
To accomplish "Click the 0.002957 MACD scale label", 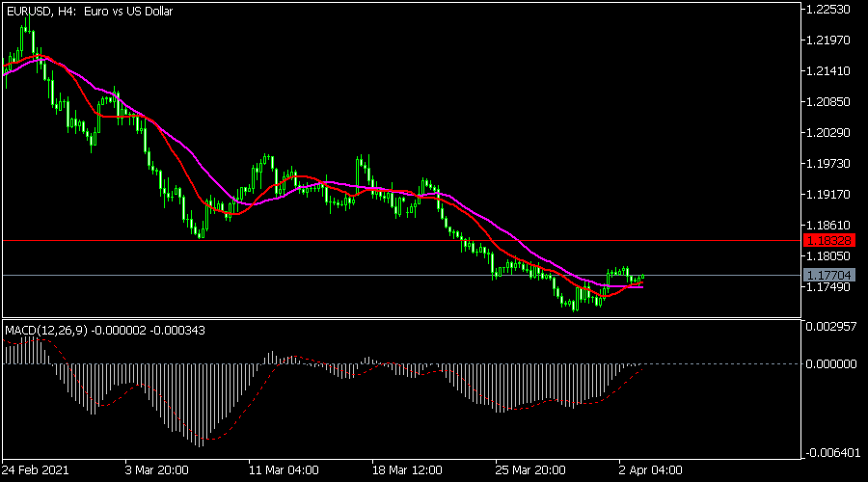I will 830,328.
